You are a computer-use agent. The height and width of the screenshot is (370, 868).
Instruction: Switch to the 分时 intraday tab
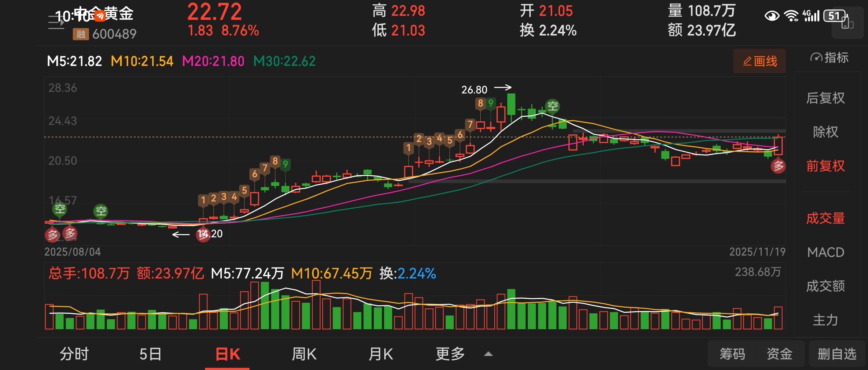click(74, 354)
